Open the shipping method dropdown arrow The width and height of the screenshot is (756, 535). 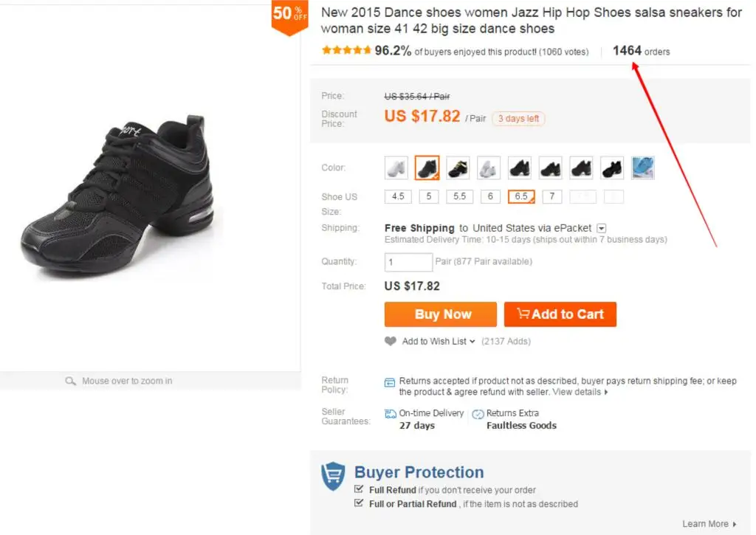[x=601, y=229]
